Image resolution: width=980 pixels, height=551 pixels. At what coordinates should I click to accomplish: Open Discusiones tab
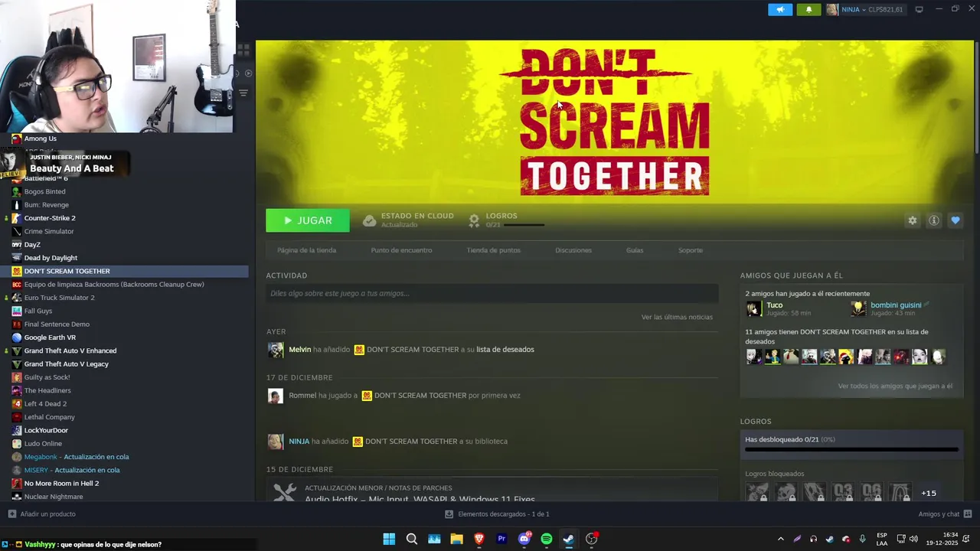[573, 250]
